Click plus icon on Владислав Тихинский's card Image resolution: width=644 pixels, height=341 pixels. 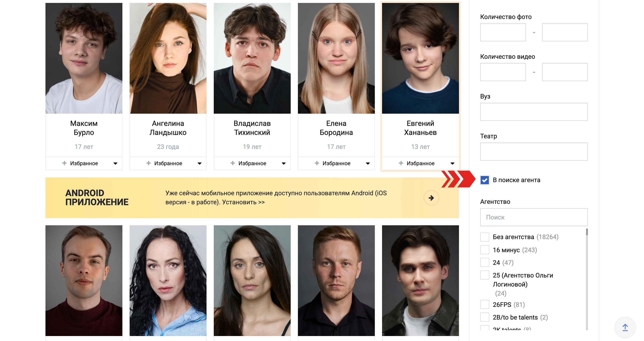point(233,163)
